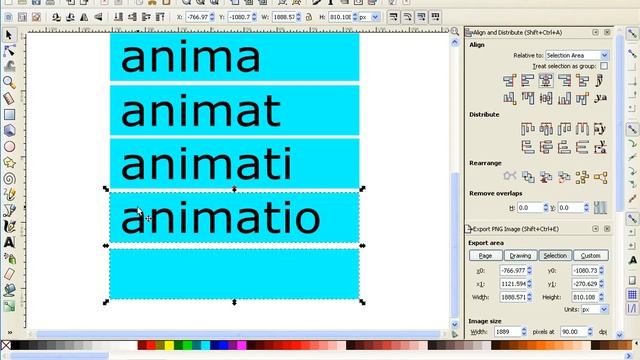
Task: Click the canvas horizontal scrollbar
Action: (x=238, y=335)
